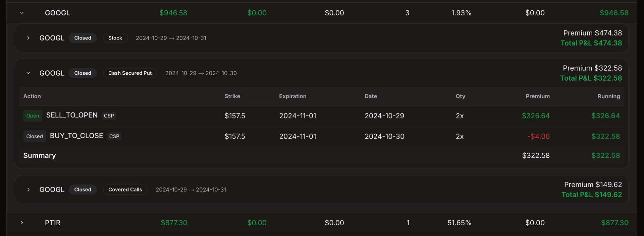Expand the PTIR ticker row
The height and width of the screenshot is (236, 644).
point(21,223)
